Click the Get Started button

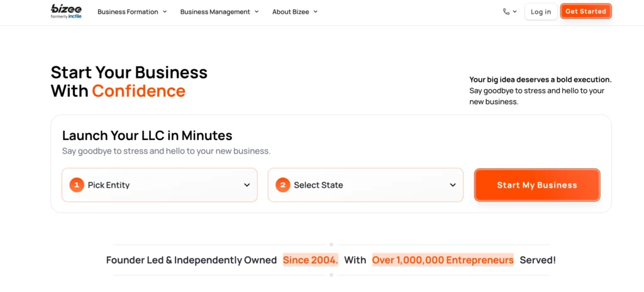tap(586, 11)
